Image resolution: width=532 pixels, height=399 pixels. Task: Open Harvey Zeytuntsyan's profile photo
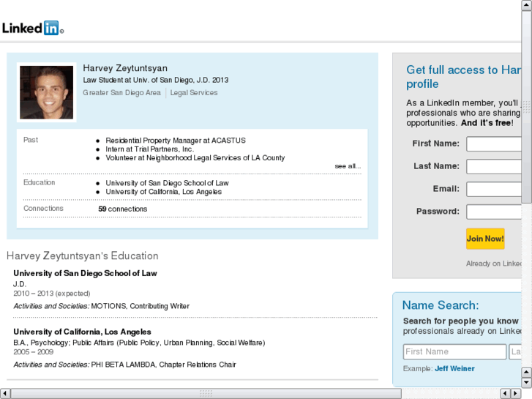47,92
